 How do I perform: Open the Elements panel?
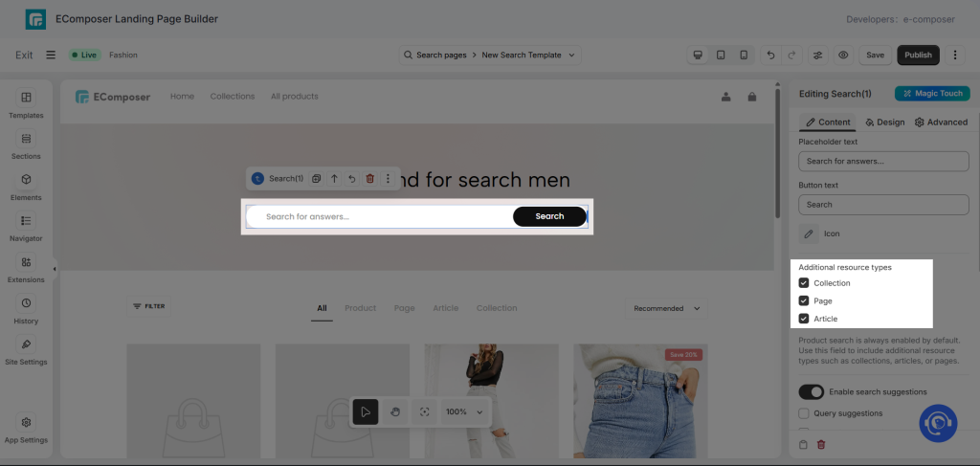(x=26, y=187)
